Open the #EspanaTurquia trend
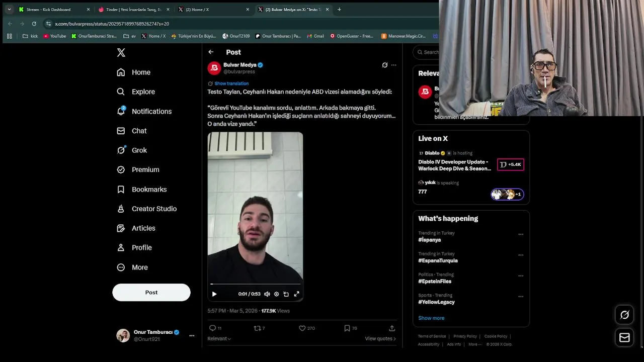The image size is (644, 362). click(x=438, y=260)
